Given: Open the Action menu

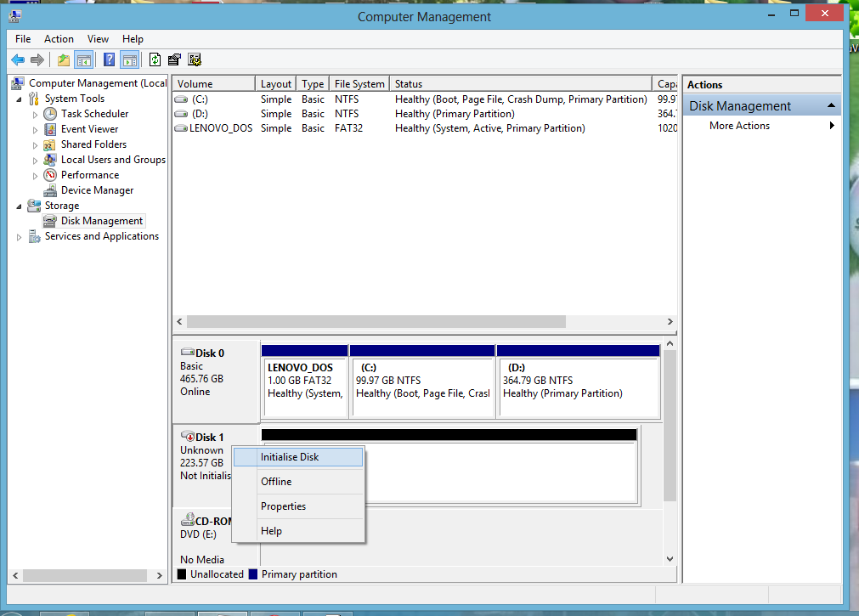Looking at the screenshot, I should [x=59, y=39].
